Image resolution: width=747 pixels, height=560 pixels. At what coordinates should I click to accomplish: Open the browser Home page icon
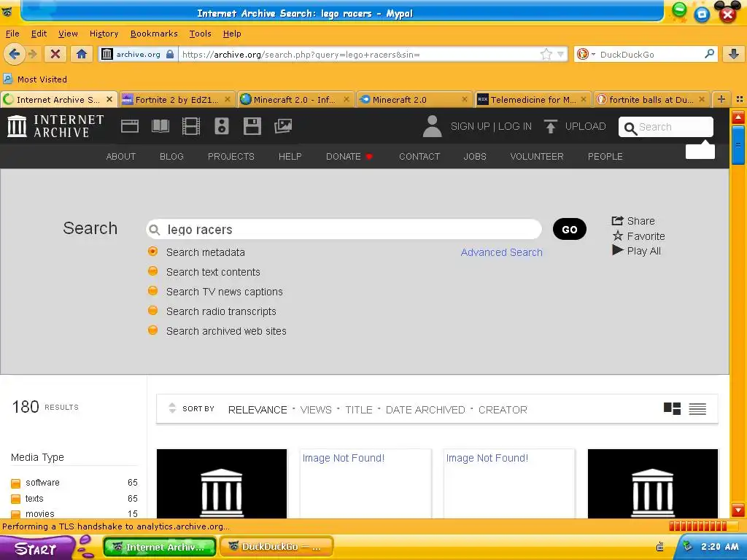82,54
